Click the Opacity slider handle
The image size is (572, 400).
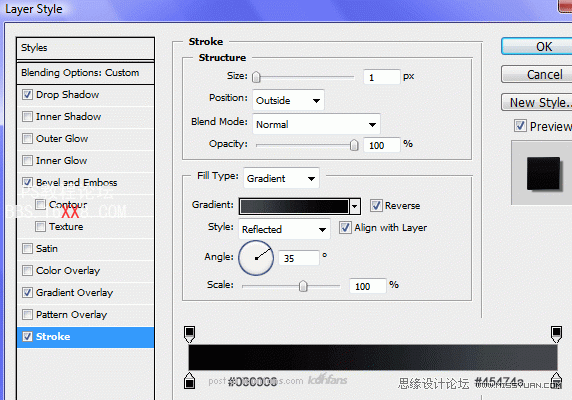click(x=354, y=145)
